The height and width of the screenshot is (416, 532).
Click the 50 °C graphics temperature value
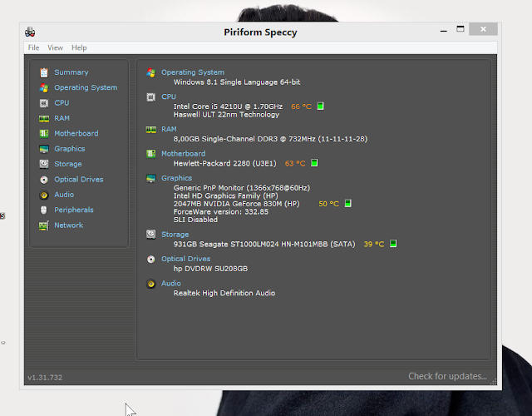(328, 204)
